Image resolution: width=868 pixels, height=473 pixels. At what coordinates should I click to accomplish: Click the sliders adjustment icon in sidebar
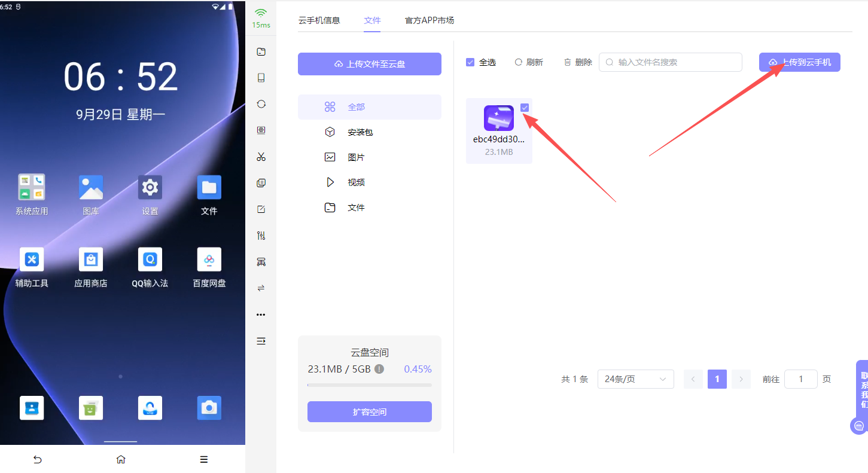point(261,236)
